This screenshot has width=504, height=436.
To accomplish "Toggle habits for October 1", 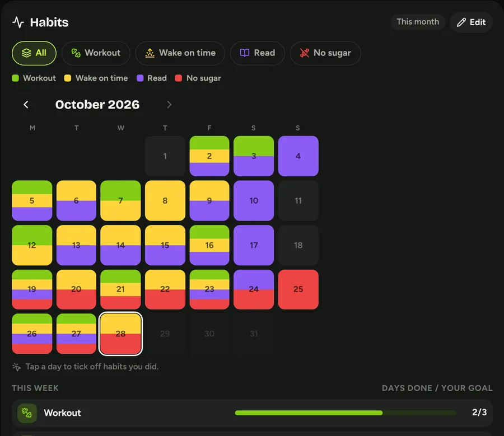I will (165, 156).
